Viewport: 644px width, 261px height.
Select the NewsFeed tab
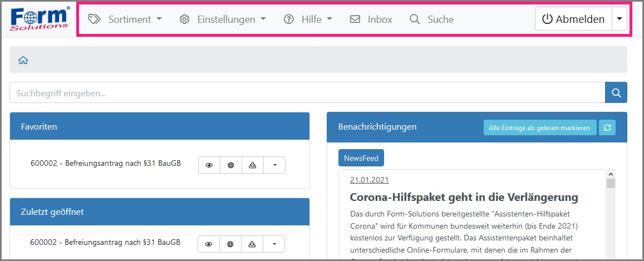click(361, 158)
